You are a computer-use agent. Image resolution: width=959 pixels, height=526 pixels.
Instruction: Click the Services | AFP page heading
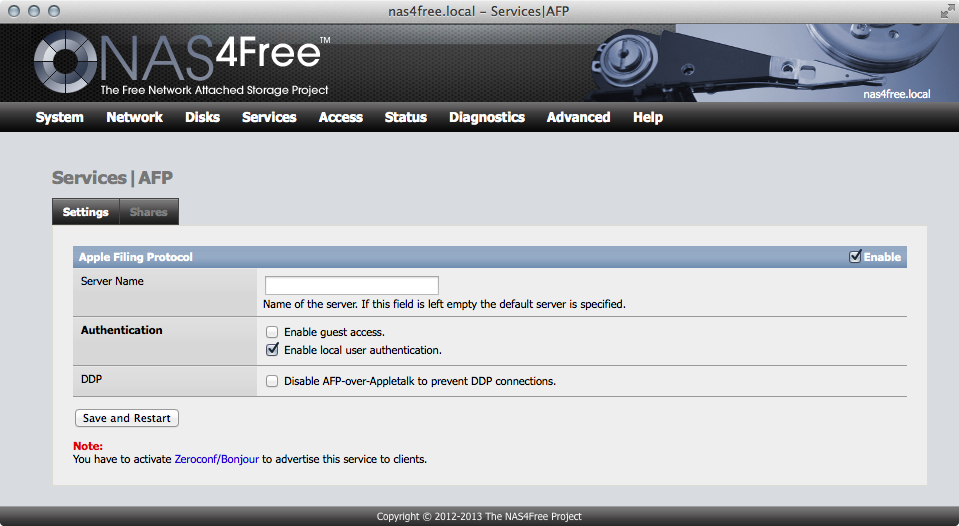113,177
